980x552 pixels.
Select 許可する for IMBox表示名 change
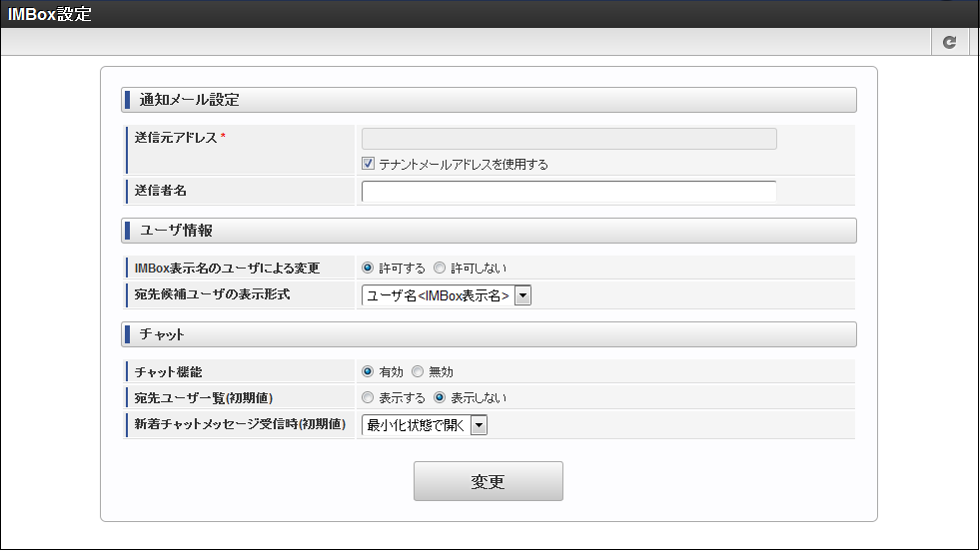click(368, 268)
